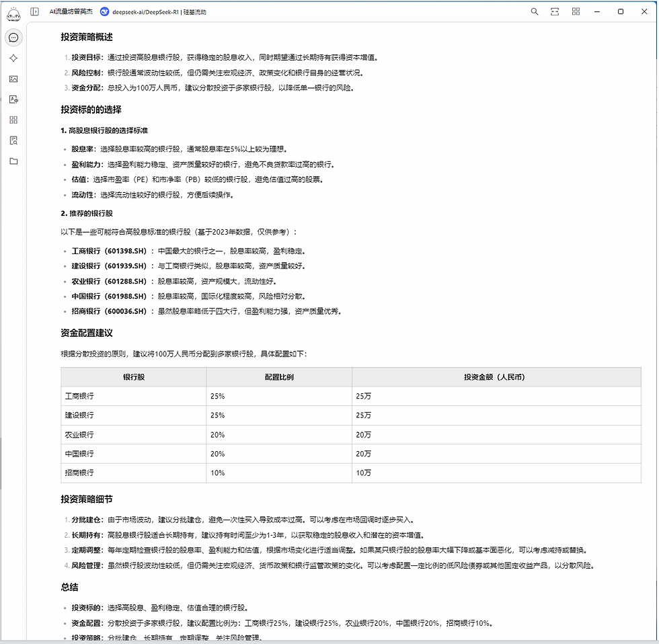Click the bold label 盈利能力
This screenshot has height=644, width=659.
(x=86, y=164)
